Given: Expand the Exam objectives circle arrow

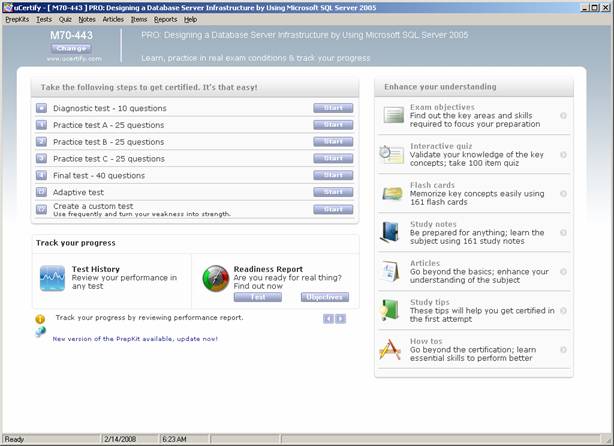Looking at the screenshot, I should point(563,116).
